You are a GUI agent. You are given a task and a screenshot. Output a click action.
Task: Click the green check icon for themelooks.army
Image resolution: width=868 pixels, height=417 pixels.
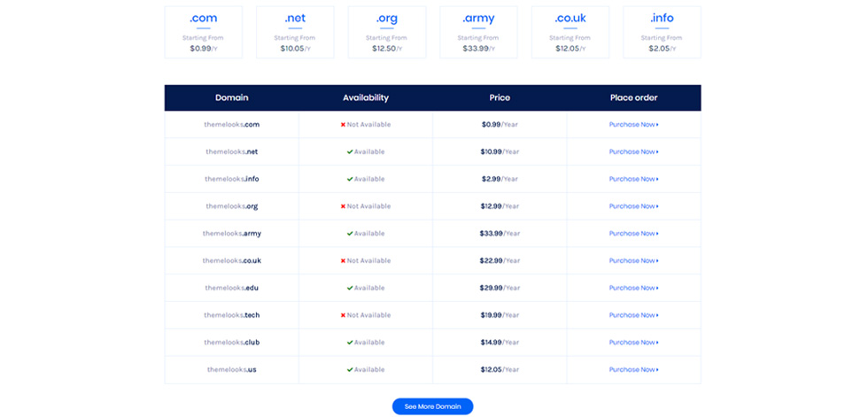coord(350,234)
